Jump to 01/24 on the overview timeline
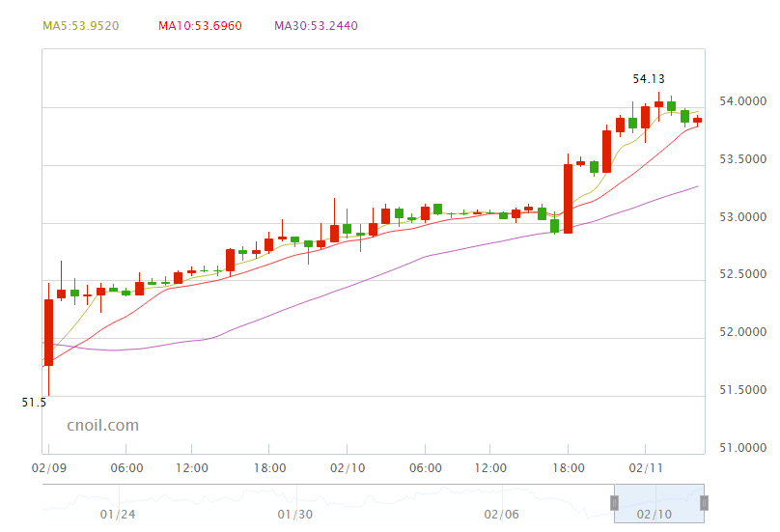The image size is (780, 532). click(x=118, y=515)
